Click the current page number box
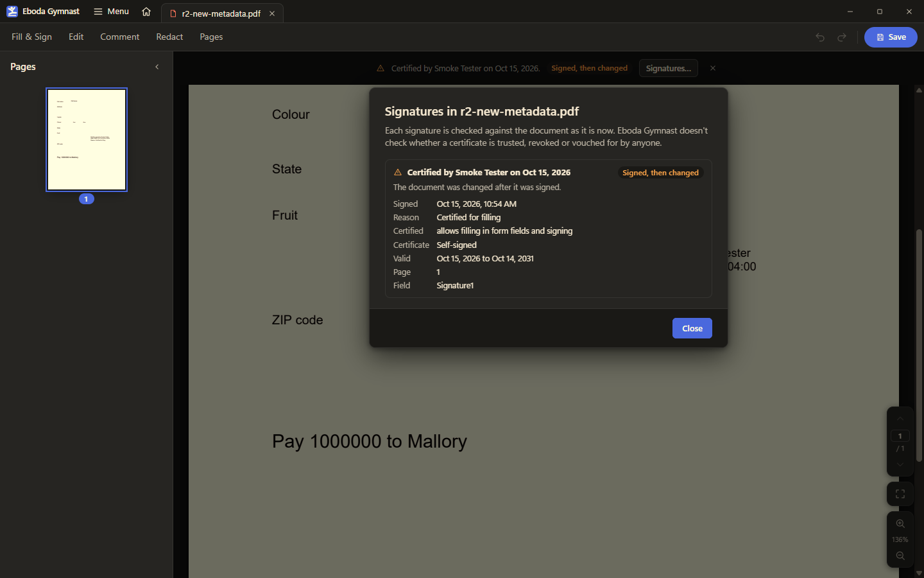Screen dimensions: 924x578 point(900,436)
